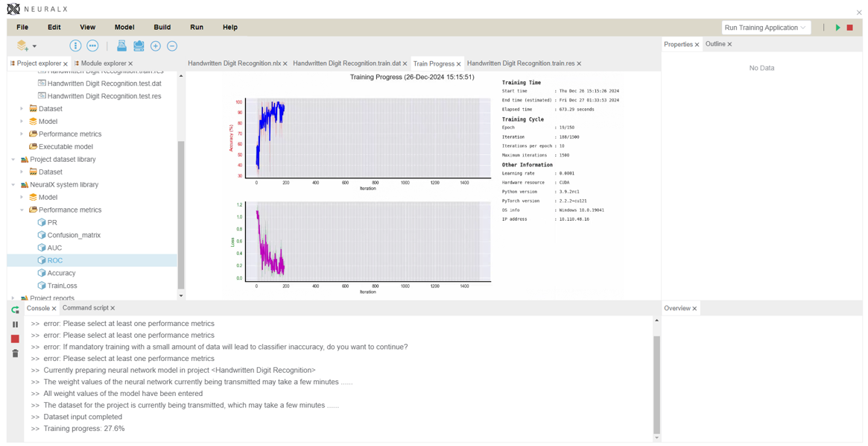This screenshot has height=446, width=868.
Task: Select Confusion_matrix in the metrics tree
Action: [x=74, y=236]
